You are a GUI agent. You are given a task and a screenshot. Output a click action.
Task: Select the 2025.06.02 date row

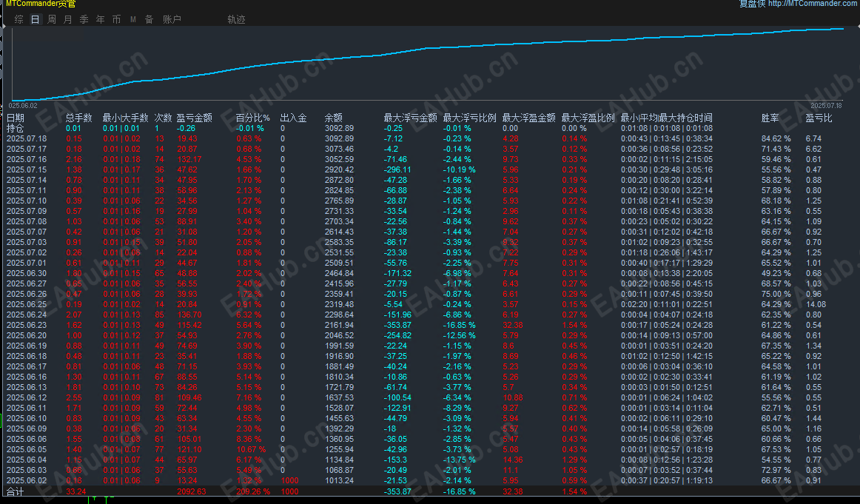(x=27, y=480)
